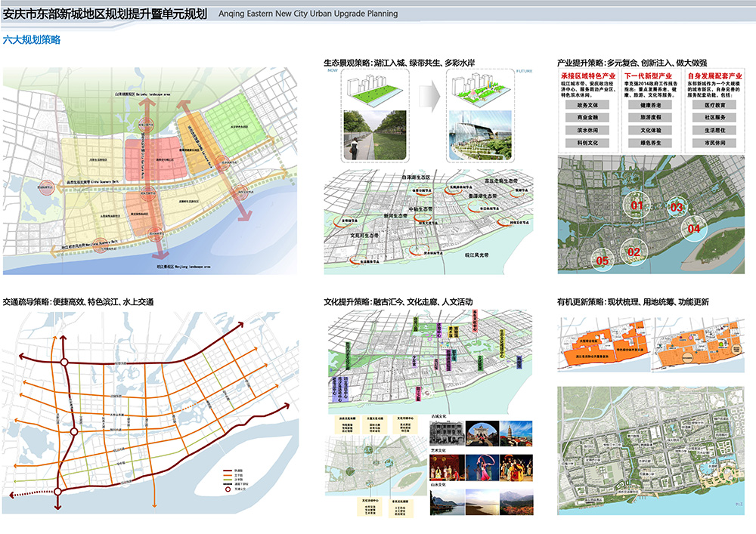The height and width of the screenshot is (534, 756).
Task: Click the '古城文化' photo row label
Action: pos(438,416)
